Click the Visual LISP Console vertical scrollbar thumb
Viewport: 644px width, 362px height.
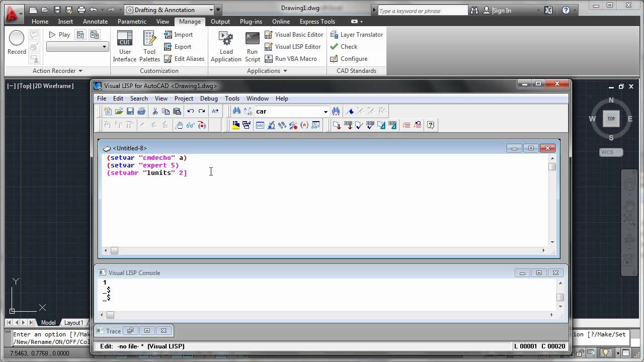(560, 298)
